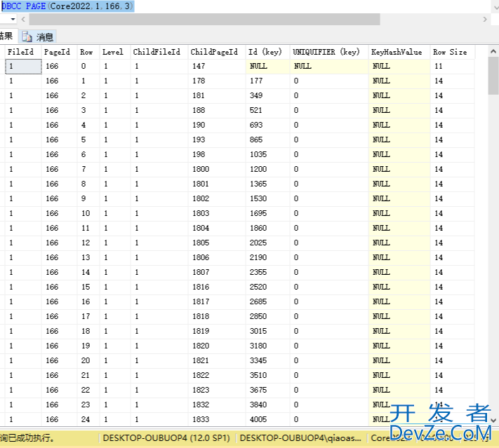
Task: Click Id cell 3015
Action: (267, 331)
